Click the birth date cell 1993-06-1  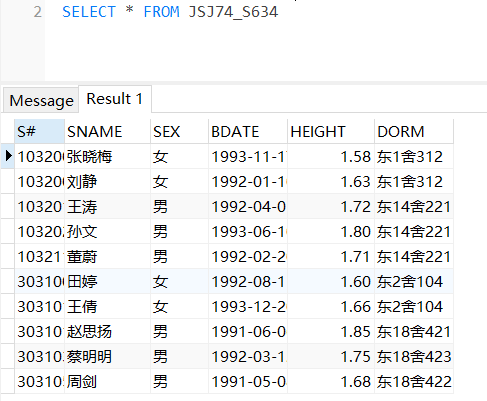click(x=248, y=231)
